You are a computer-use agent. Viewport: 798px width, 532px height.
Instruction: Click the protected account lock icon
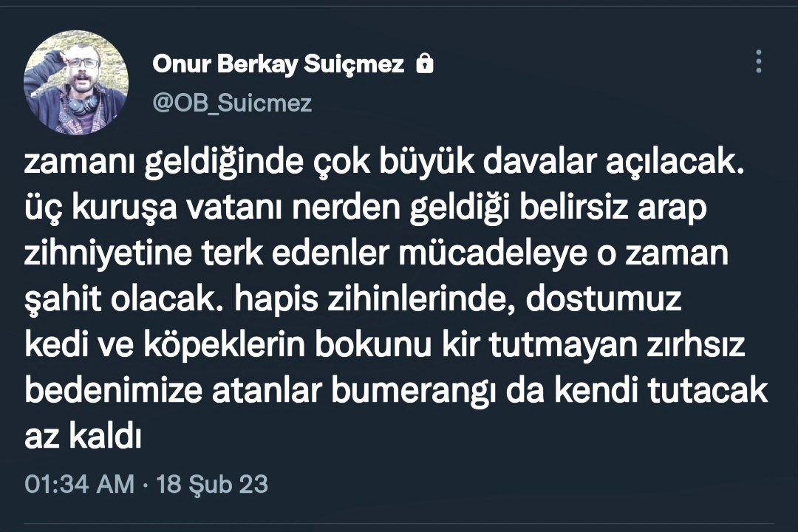tap(424, 64)
